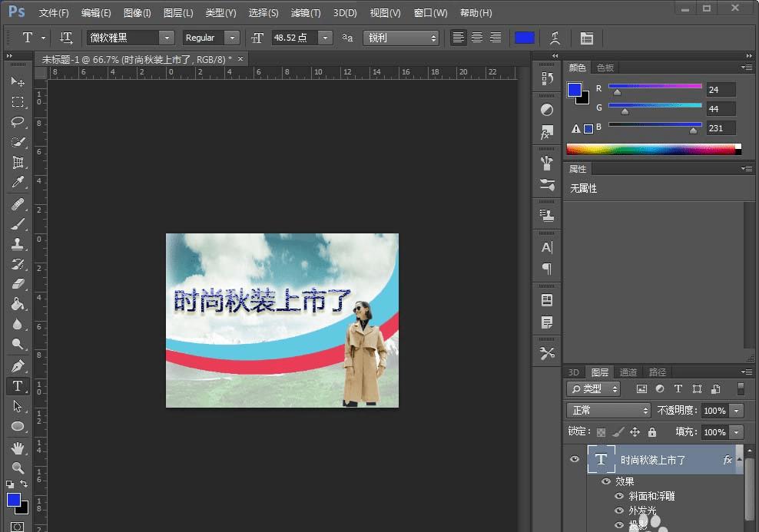This screenshot has height=532, width=759.
Task: Click center text alignment button
Action: [477, 38]
